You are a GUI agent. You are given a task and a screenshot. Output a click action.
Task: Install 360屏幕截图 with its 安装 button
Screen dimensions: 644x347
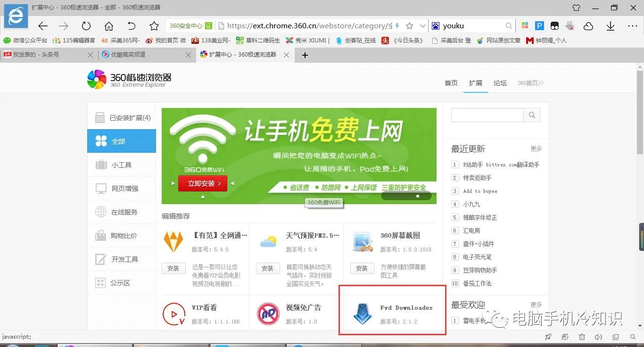[x=362, y=268]
